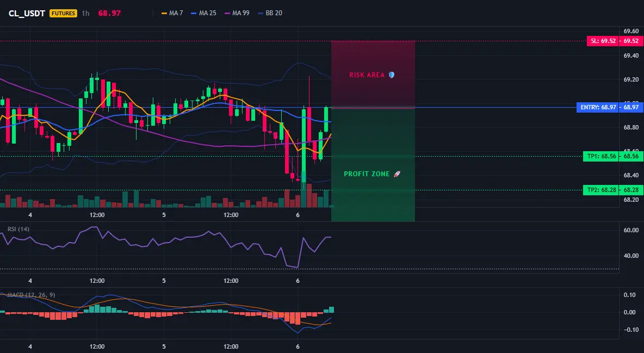Toggle the MA 7 legend item

tap(172, 13)
